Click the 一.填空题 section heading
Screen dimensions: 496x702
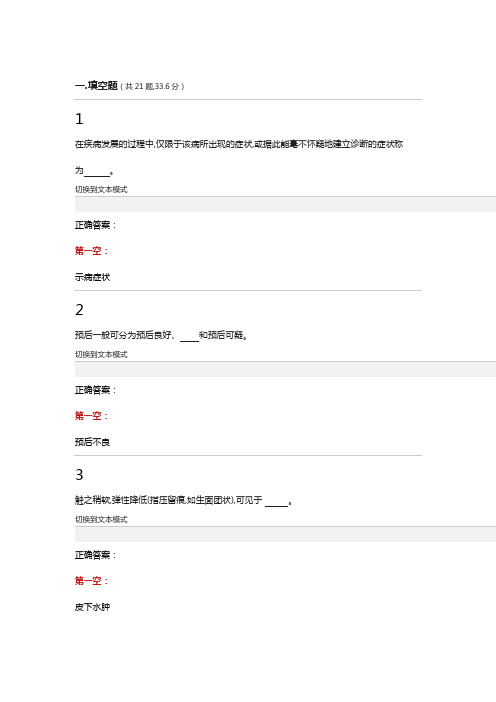pos(96,86)
